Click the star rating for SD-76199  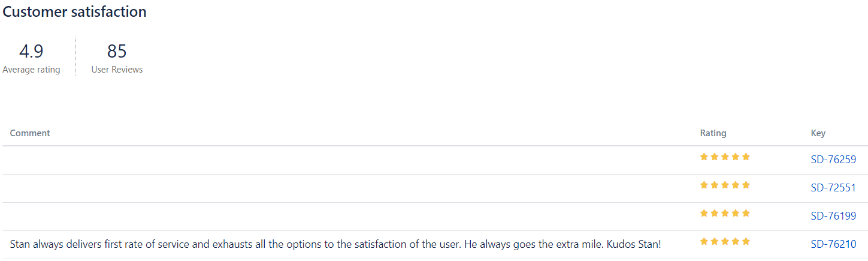(x=725, y=214)
